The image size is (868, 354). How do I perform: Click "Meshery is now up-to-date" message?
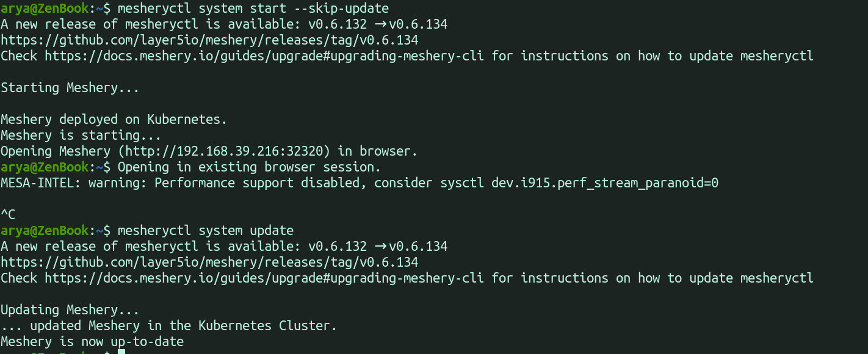pyautogui.click(x=92, y=342)
